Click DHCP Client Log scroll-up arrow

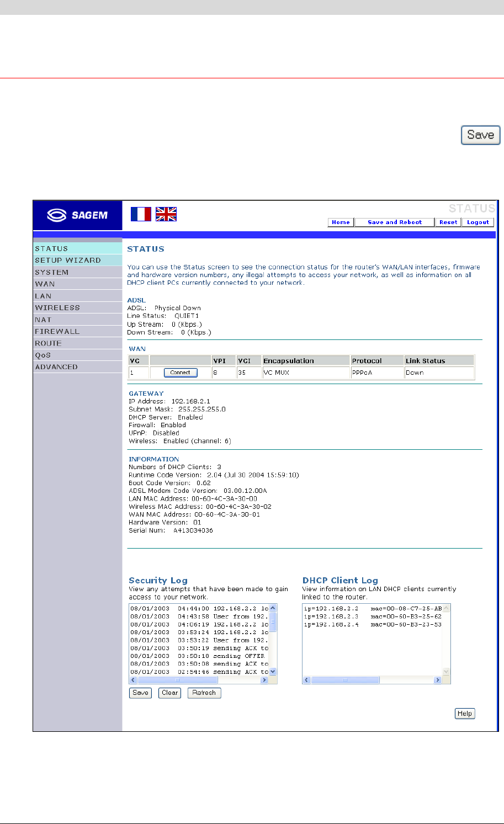click(447, 608)
